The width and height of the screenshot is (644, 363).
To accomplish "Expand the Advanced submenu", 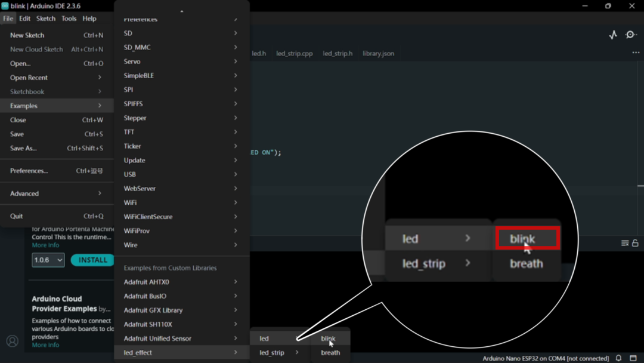I will coord(56,193).
